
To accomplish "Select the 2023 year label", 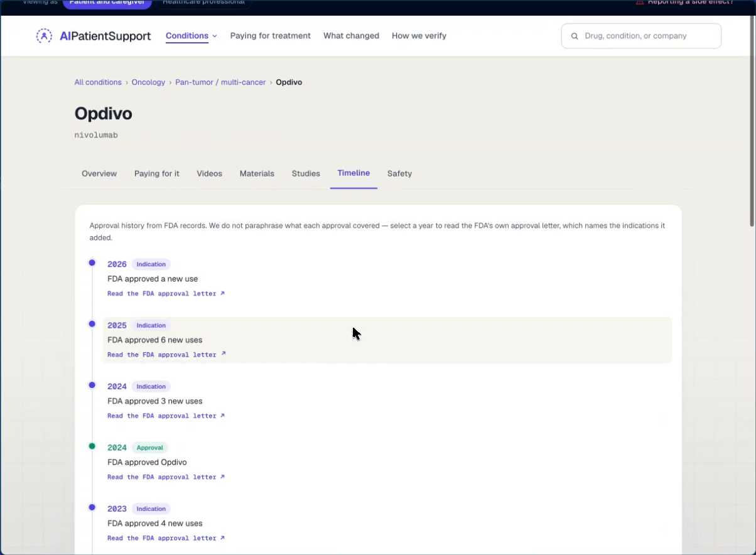I will [x=117, y=509].
